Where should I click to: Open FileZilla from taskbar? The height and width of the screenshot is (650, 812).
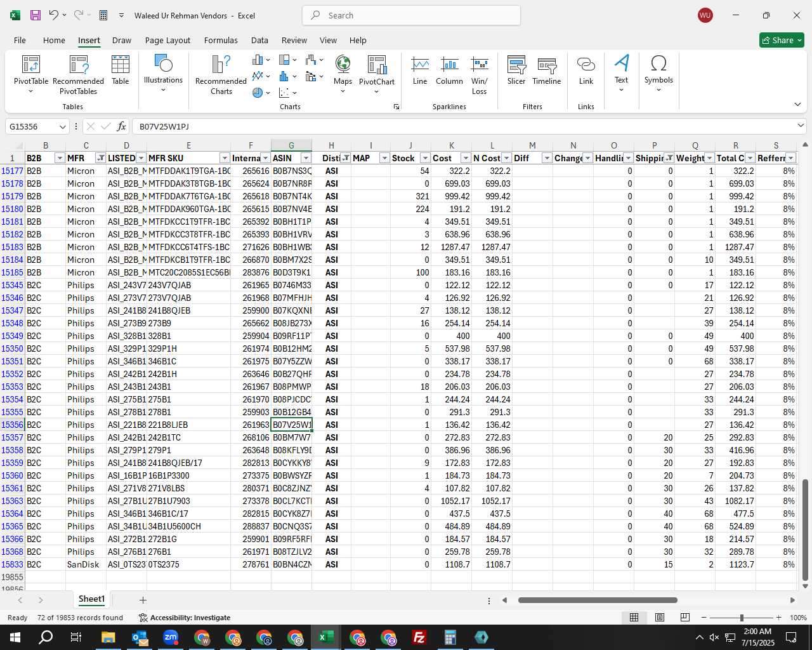tap(419, 637)
